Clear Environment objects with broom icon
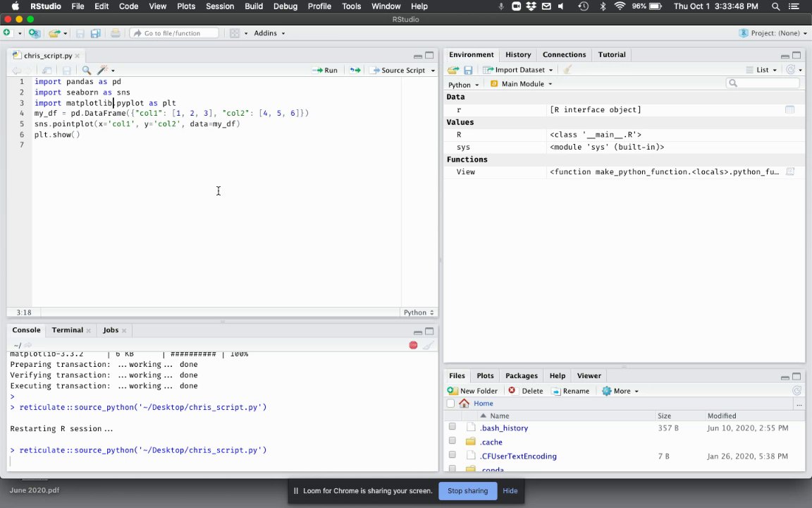This screenshot has width=812, height=508. pyautogui.click(x=567, y=69)
